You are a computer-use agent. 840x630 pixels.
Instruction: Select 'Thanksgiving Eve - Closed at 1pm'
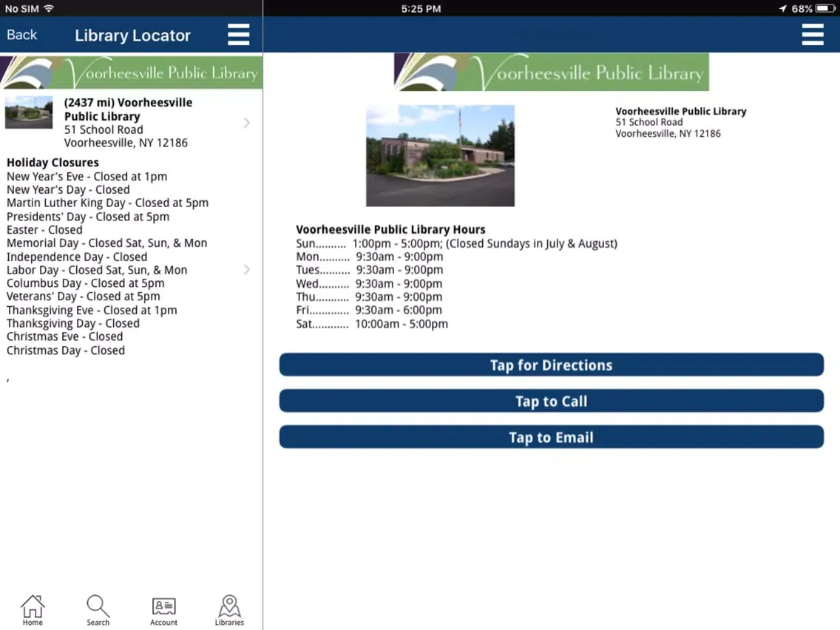point(92,310)
